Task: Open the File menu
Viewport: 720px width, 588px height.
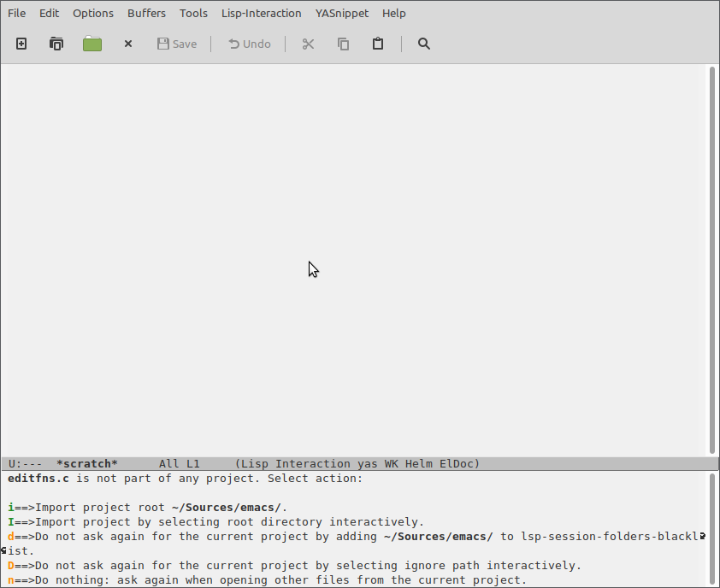Action: (x=16, y=14)
